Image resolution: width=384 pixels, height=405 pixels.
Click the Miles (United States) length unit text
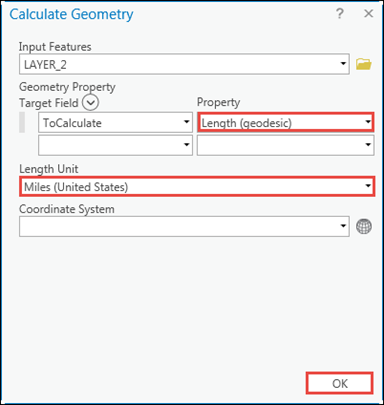pos(76,187)
